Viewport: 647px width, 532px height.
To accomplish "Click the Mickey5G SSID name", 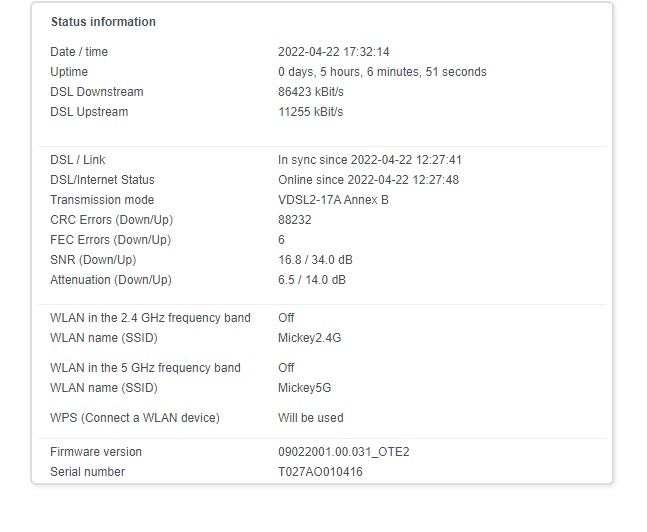I will [305, 388].
